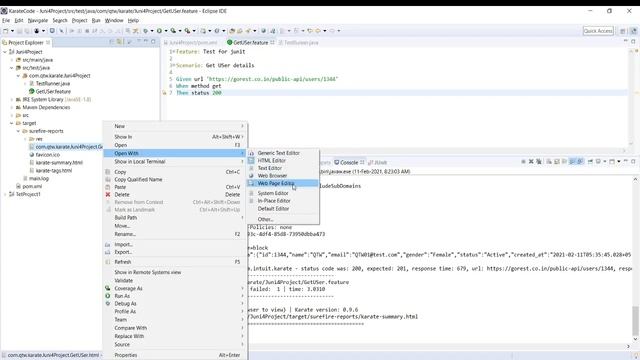The width and height of the screenshot is (640, 360).
Task: Expand JRE System Library node
Action: [x=11, y=100]
